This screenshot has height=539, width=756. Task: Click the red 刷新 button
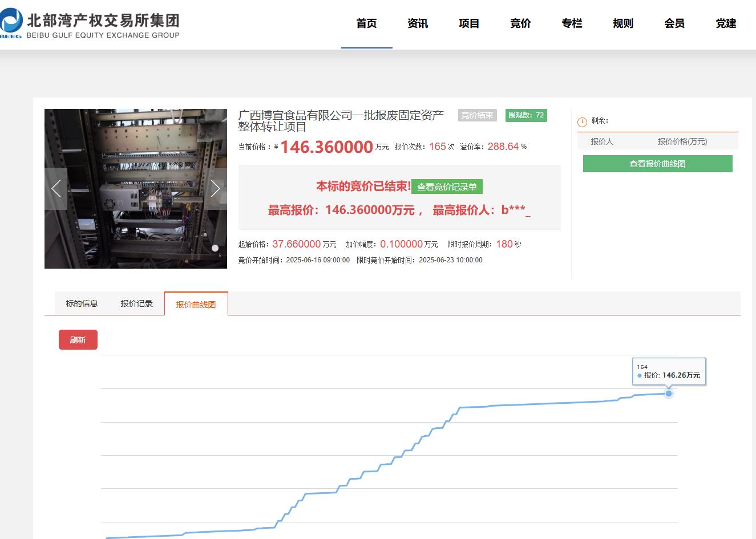click(x=78, y=340)
